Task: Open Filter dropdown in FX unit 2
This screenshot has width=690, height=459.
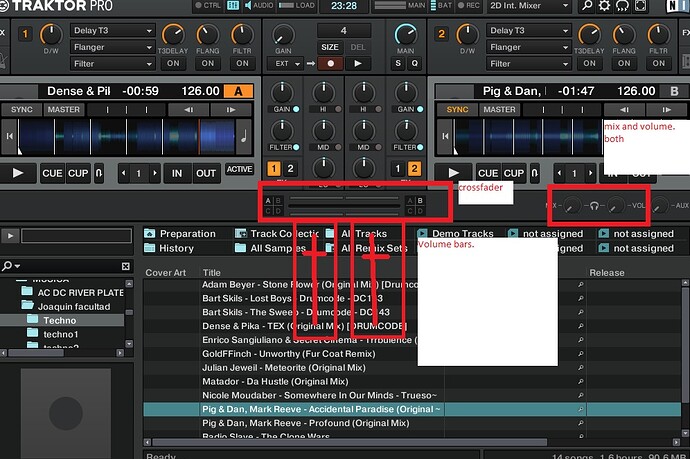Action: point(529,64)
